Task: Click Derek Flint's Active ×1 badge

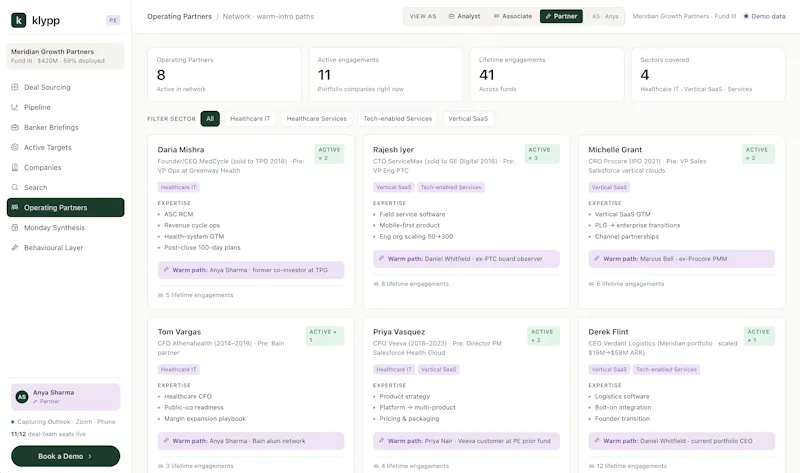Action: pos(759,336)
